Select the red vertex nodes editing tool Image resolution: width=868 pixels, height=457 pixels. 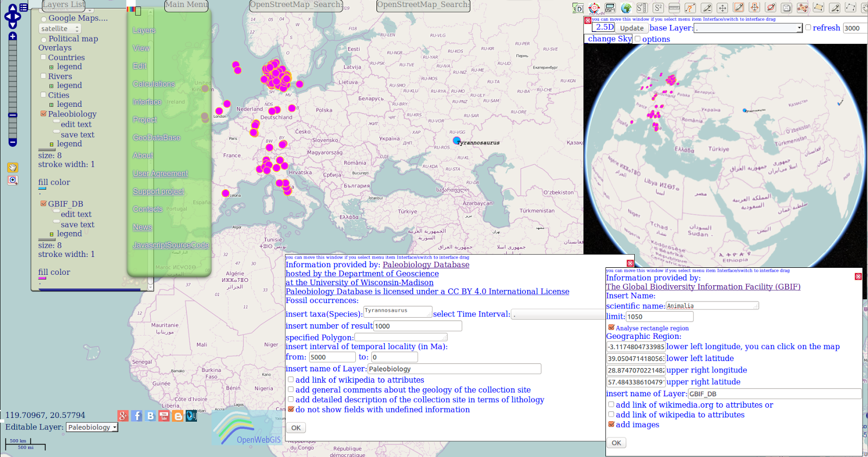click(x=802, y=8)
